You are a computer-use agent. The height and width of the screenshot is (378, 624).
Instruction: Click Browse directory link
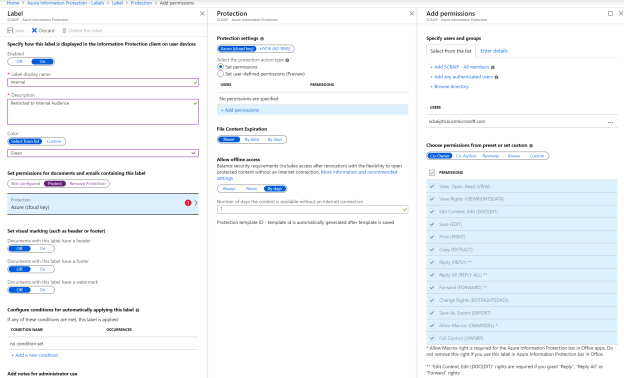point(450,87)
